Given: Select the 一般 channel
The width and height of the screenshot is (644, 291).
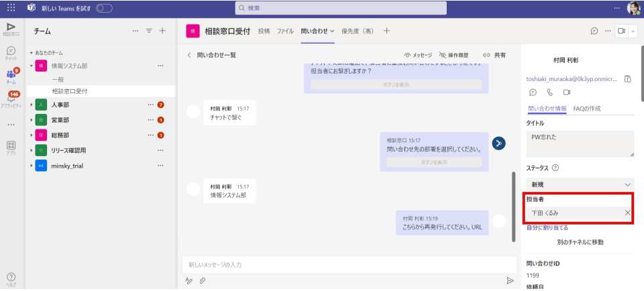Looking at the screenshot, I should (x=58, y=80).
